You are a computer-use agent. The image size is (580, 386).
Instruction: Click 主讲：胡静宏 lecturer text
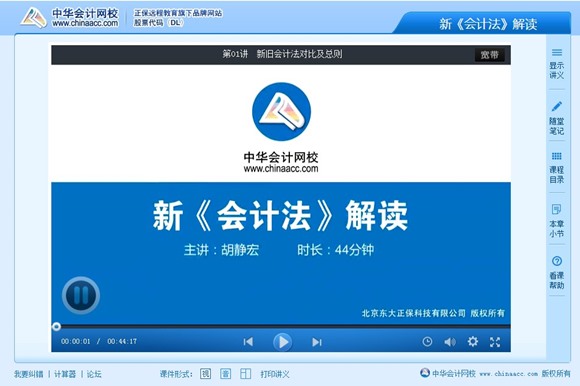[x=221, y=250]
